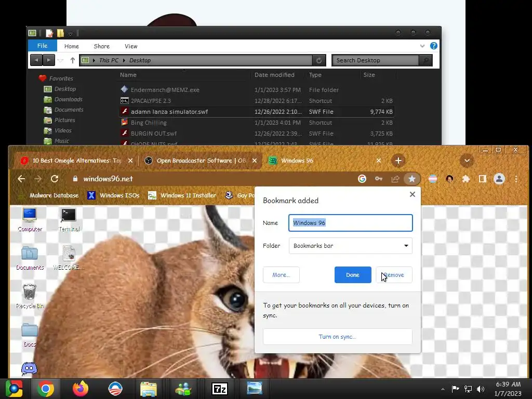Select Videos in Explorer sidebar

pos(58,130)
